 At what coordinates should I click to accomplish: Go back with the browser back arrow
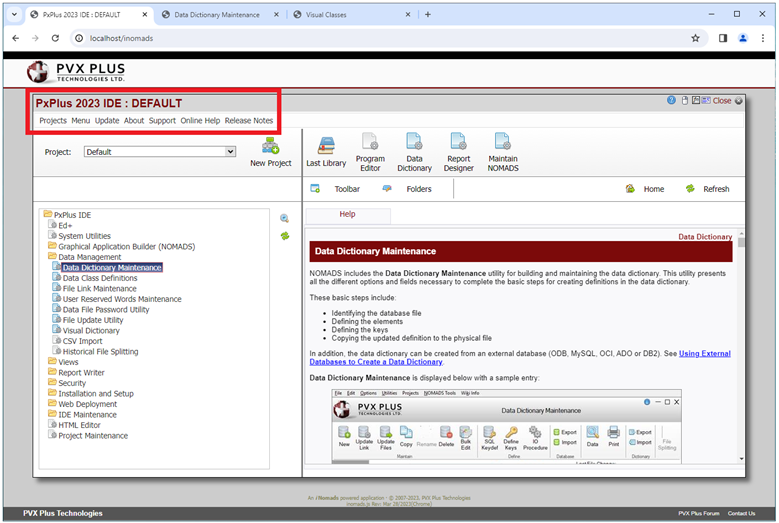[x=15, y=38]
